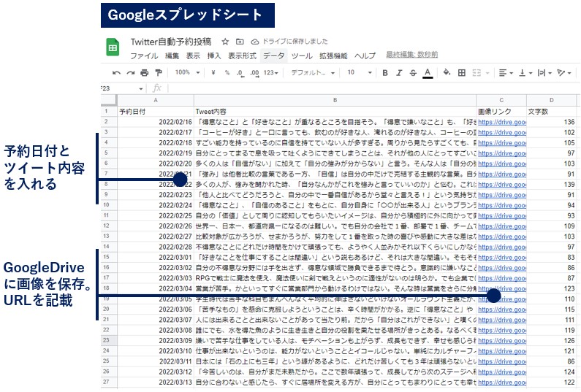Open text wrapping dropdown
Viewport: 581px width, 392px height.
pos(544,73)
